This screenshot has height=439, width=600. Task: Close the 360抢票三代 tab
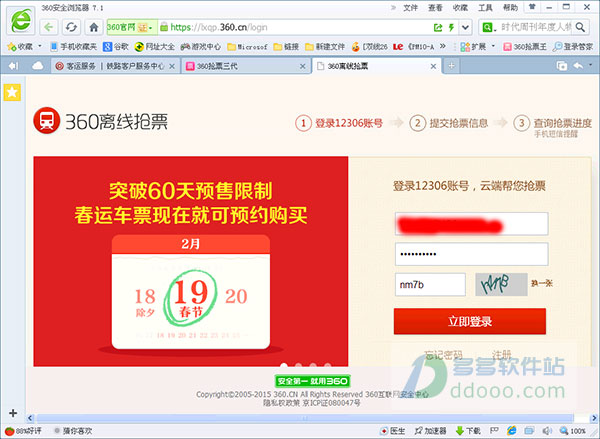(x=302, y=66)
